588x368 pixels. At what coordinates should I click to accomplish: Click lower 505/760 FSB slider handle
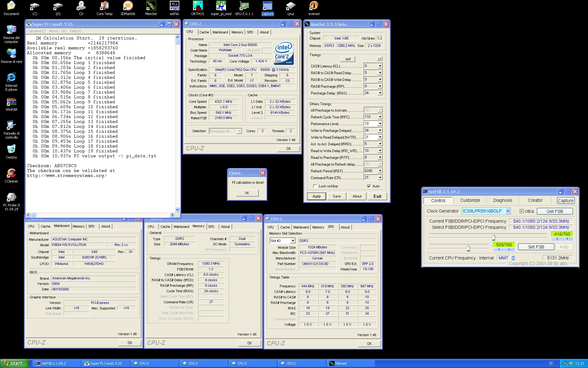(468, 248)
